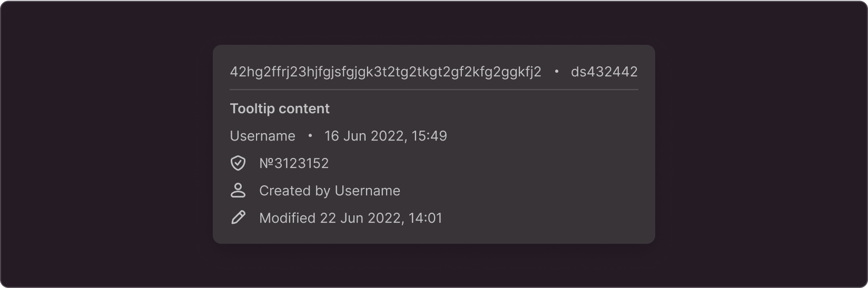Viewport: 868px width, 288px height.
Task: Click the bullet separator after Username
Action: click(310, 136)
